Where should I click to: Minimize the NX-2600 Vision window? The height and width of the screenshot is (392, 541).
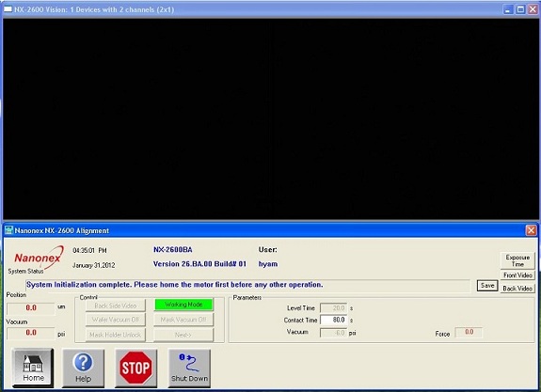(508, 9)
